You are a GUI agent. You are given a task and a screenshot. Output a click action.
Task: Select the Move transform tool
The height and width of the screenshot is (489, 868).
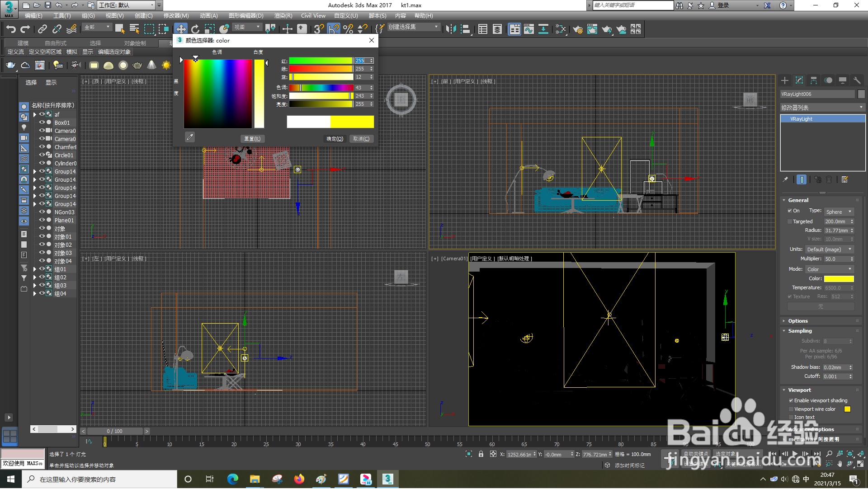[181, 29]
